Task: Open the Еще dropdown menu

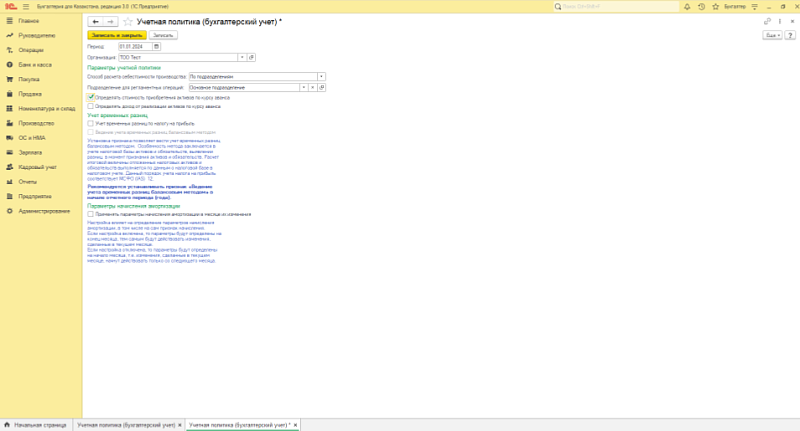Action: pos(771,34)
